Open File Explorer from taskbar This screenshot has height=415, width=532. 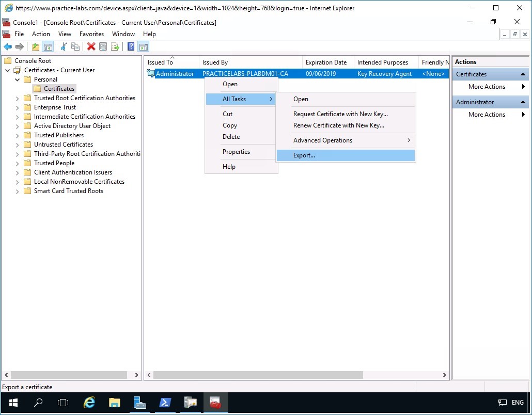click(114, 403)
